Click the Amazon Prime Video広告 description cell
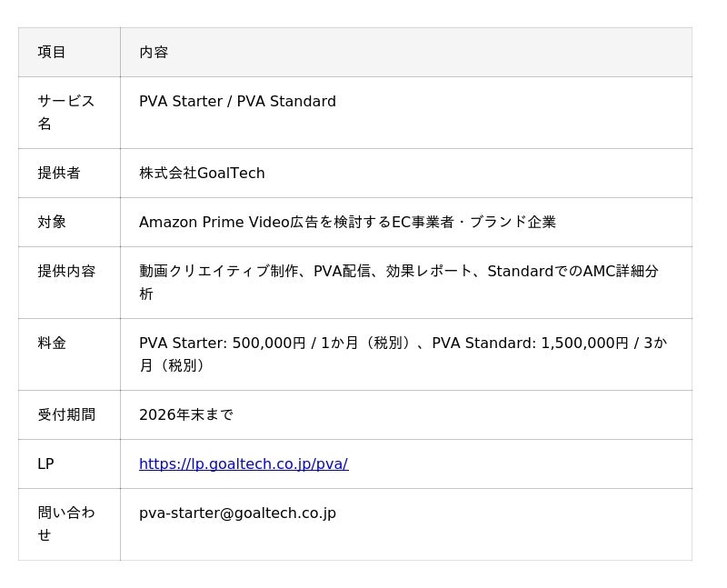This screenshot has width=727, height=588. [406, 222]
